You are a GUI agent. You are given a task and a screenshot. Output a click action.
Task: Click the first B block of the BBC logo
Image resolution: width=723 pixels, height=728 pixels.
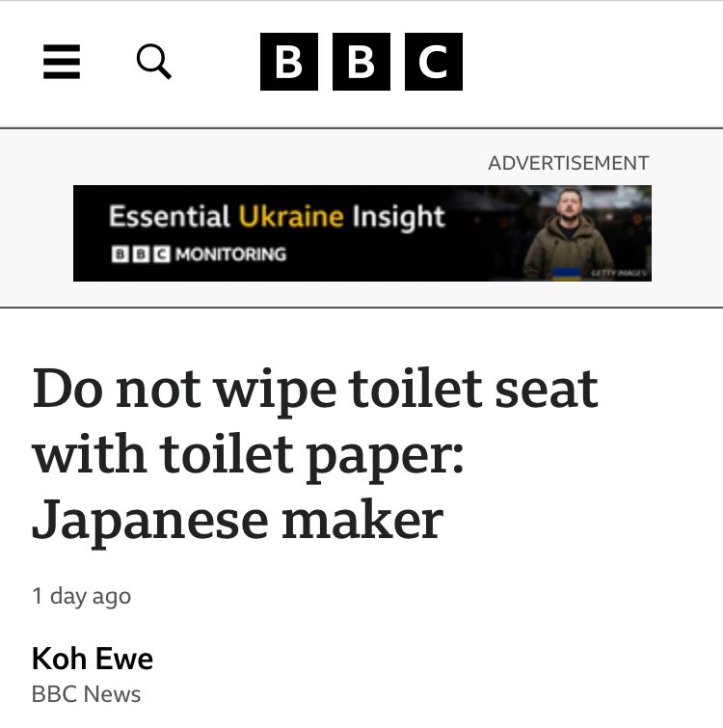[x=289, y=62]
